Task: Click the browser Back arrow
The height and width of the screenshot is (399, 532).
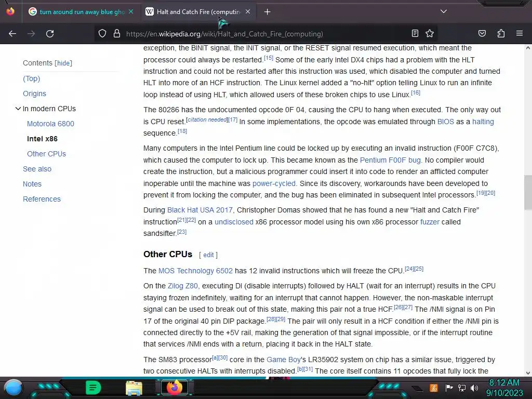Action: click(12, 34)
